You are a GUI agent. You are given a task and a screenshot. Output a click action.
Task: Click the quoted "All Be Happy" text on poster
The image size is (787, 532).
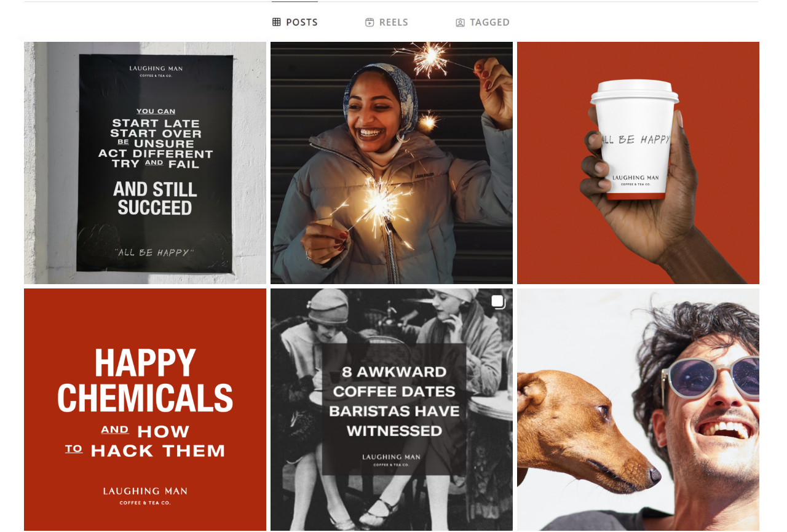pos(154,252)
